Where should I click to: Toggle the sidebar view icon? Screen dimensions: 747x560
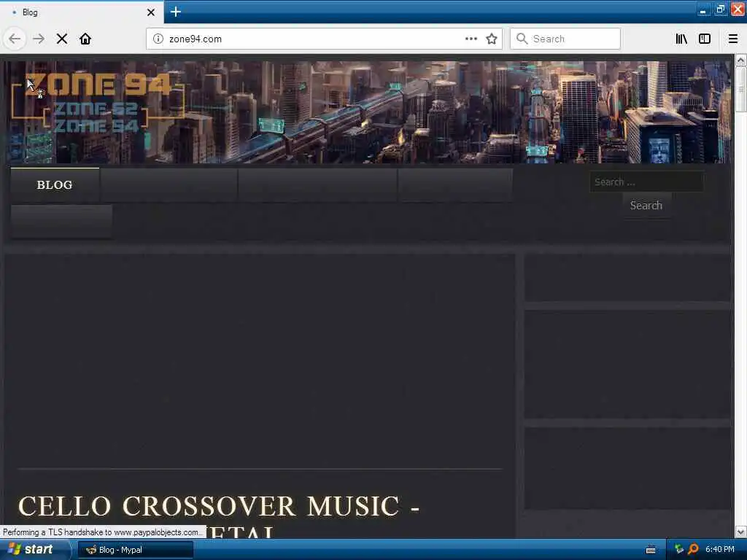pyautogui.click(x=705, y=39)
